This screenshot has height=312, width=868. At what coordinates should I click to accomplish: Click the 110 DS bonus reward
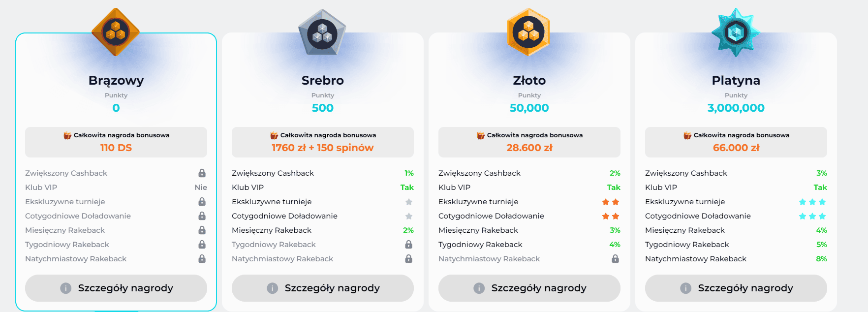point(116,148)
